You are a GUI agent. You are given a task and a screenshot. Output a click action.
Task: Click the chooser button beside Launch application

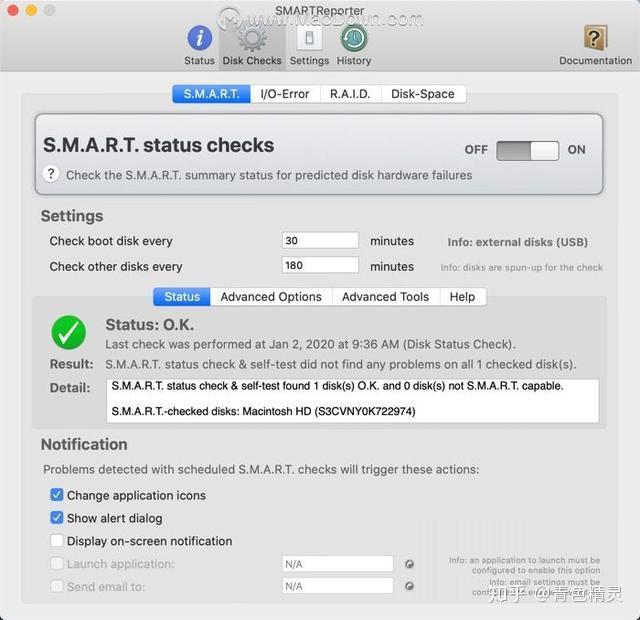pos(409,564)
